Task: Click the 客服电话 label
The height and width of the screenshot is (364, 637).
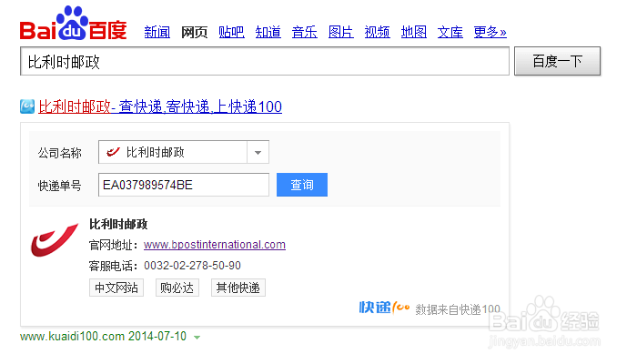Action: [x=113, y=266]
